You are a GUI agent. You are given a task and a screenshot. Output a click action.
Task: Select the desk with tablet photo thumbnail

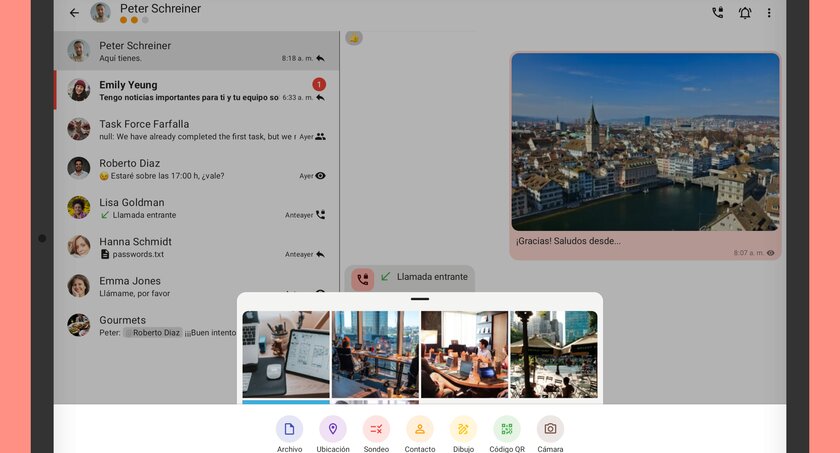286,354
